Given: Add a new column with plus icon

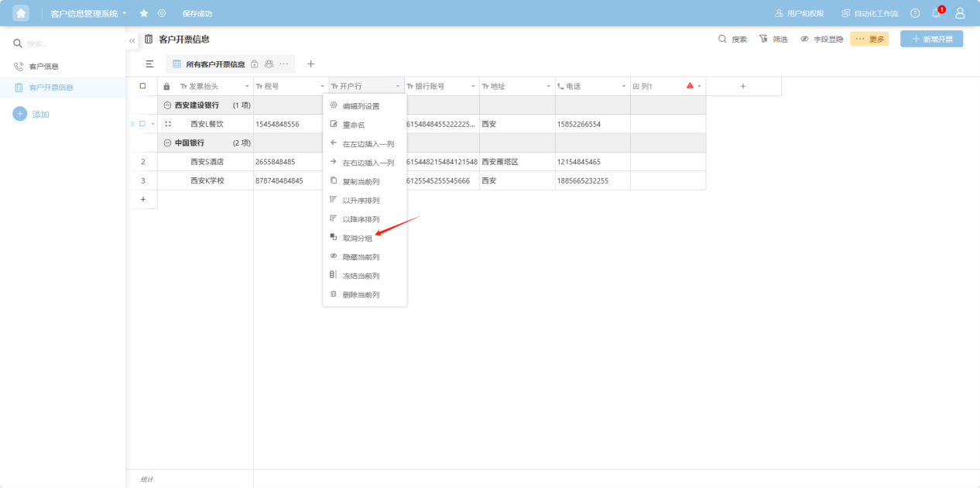Looking at the screenshot, I should [x=743, y=86].
